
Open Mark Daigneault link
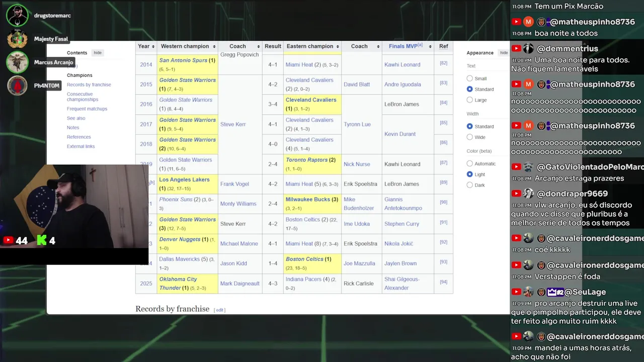coord(240,284)
